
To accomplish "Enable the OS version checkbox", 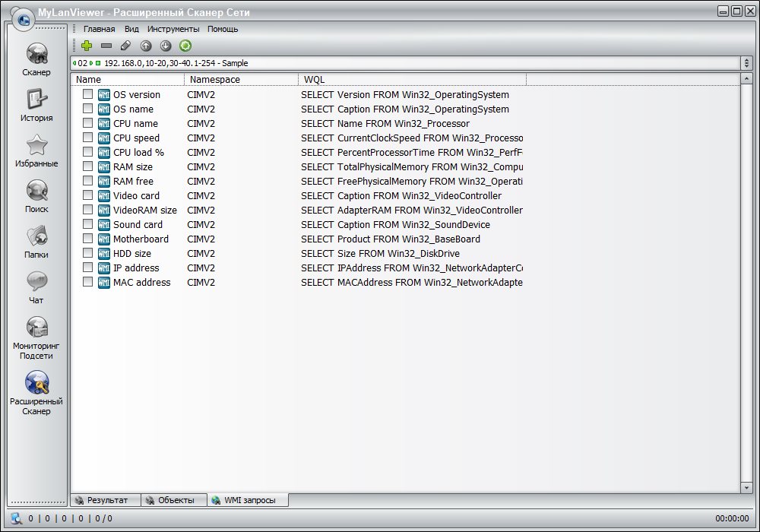I will (88, 94).
